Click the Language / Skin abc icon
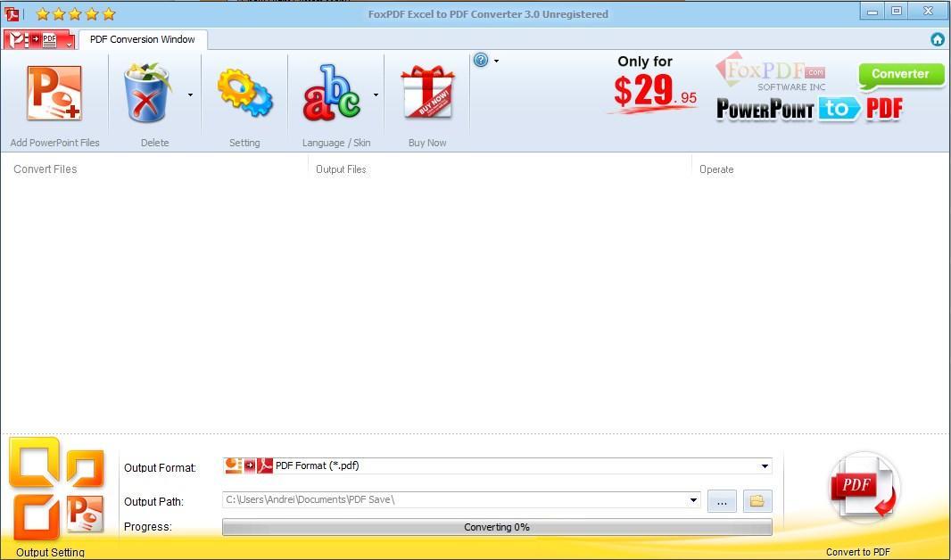The image size is (951, 560). pyautogui.click(x=331, y=94)
